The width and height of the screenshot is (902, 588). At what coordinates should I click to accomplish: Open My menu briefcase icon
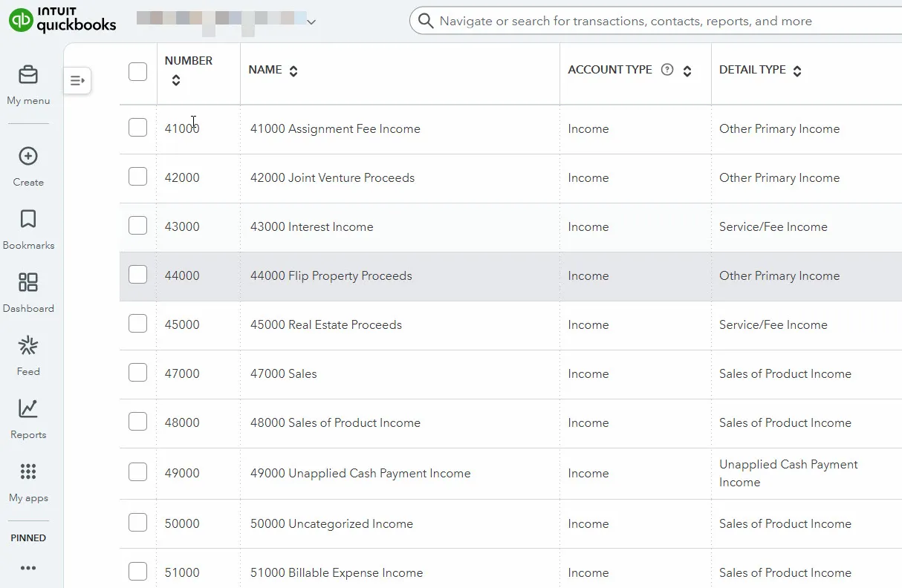point(28,76)
